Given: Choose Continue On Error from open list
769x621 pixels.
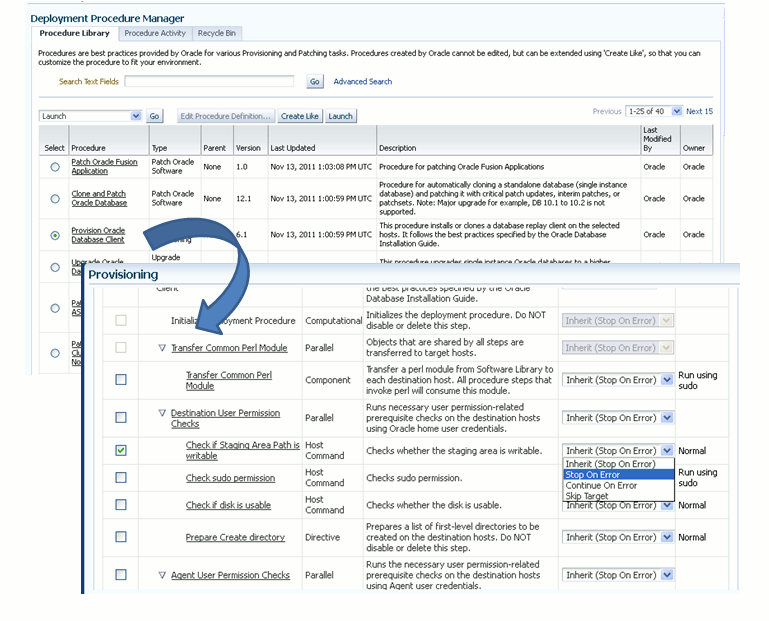Looking at the screenshot, I should tap(619, 486).
